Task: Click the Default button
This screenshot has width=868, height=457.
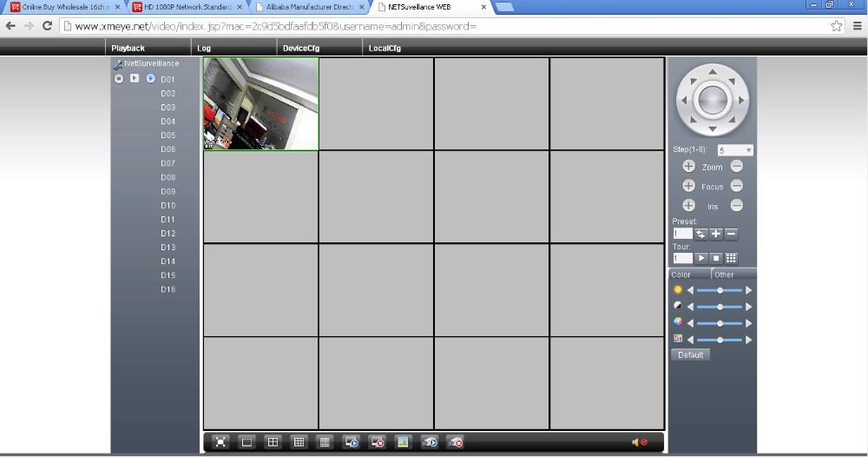Action: [691, 355]
